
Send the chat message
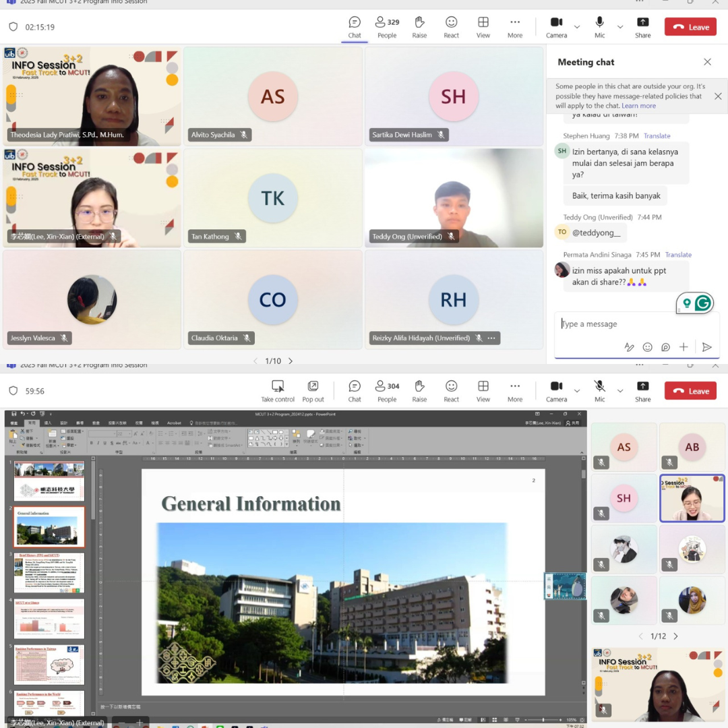[x=706, y=347]
